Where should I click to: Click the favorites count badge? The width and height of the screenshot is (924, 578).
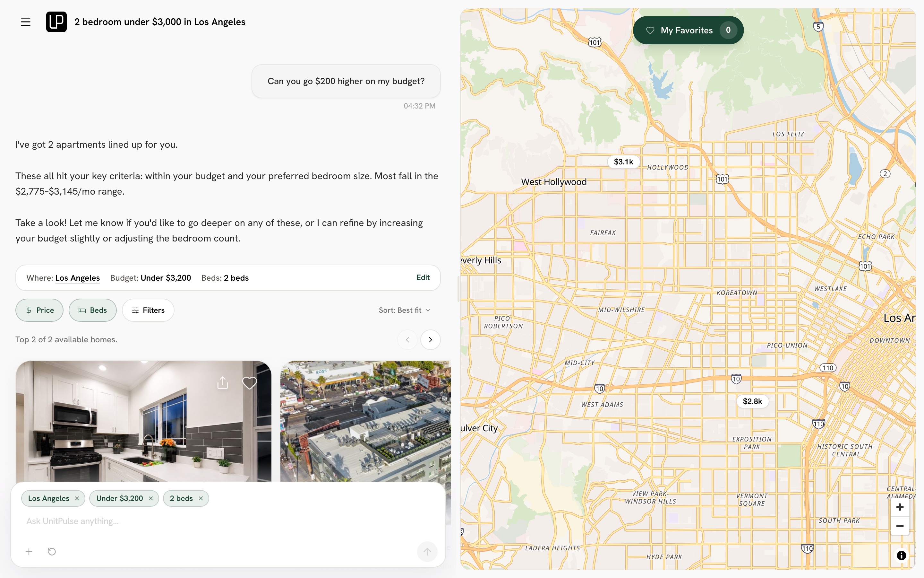click(x=728, y=30)
